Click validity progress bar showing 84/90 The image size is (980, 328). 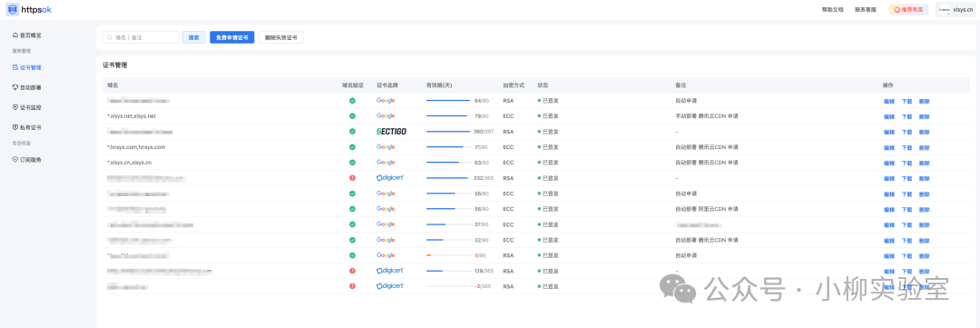[x=449, y=100]
